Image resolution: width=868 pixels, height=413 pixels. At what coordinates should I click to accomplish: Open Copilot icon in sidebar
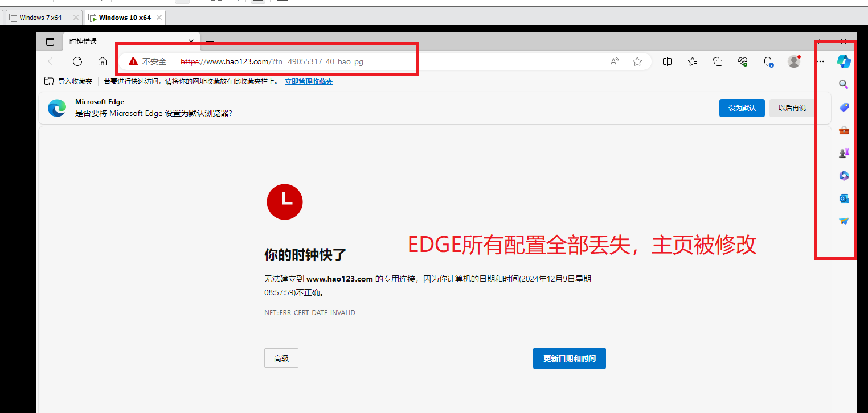click(x=844, y=61)
